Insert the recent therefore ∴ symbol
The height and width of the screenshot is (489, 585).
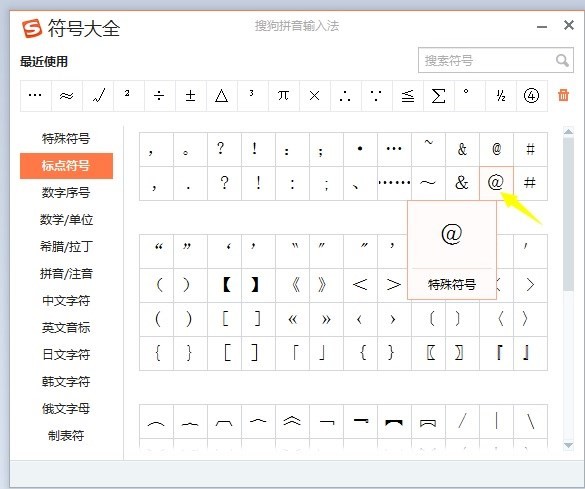coord(345,96)
